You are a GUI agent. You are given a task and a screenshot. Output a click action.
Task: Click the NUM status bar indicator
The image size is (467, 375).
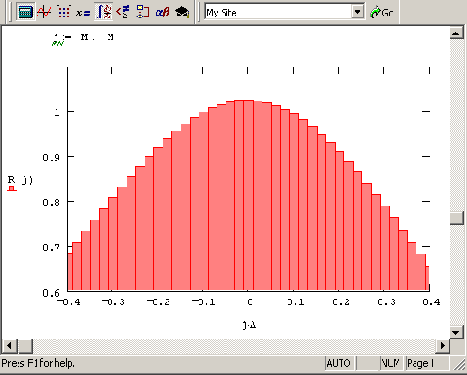390,363
